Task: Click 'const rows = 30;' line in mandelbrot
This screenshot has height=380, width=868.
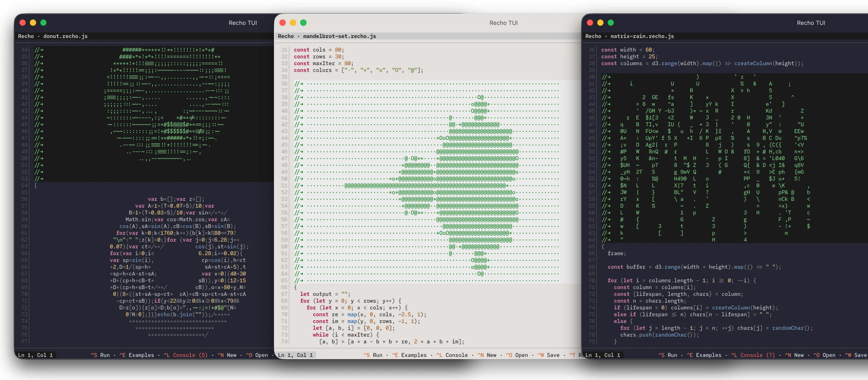Action: [x=319, y=57]
